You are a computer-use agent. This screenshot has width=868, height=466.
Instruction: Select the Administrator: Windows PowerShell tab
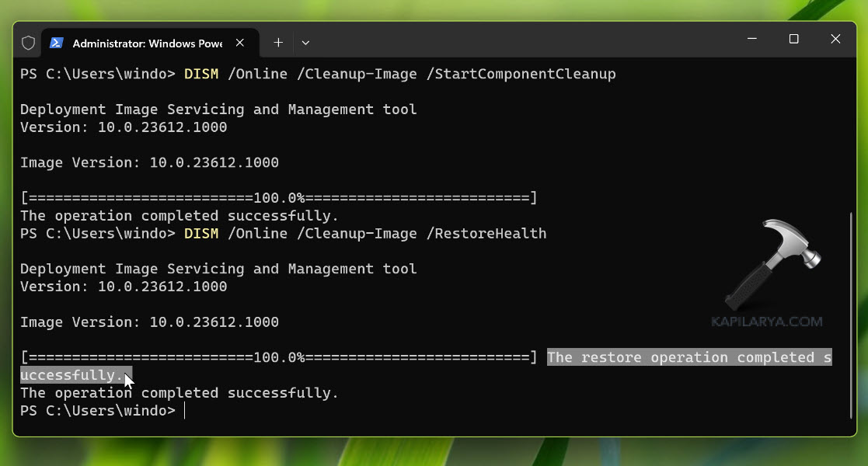150,43
